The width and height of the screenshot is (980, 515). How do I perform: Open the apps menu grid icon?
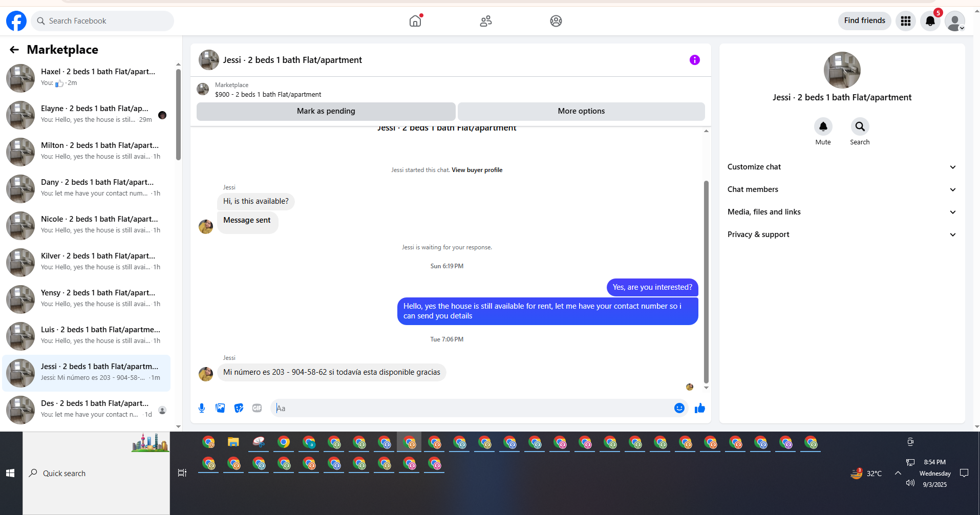pyautogui.click(x=906, y=21)
